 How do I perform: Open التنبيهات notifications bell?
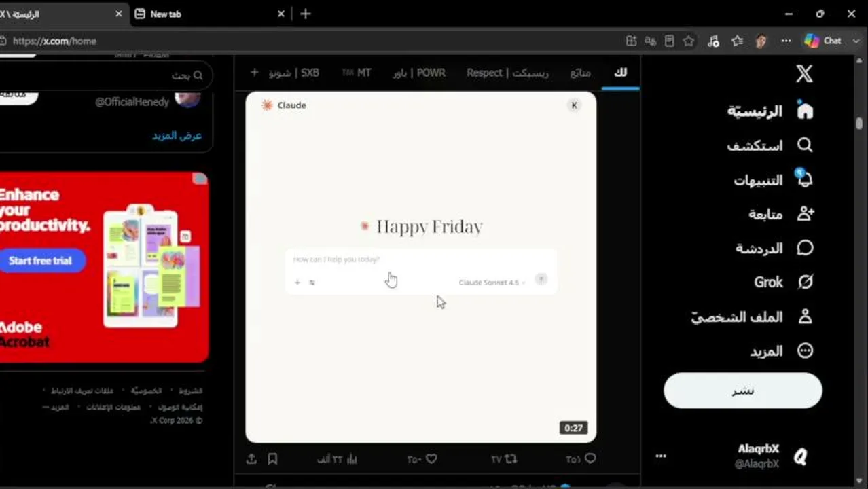[773, 180]
